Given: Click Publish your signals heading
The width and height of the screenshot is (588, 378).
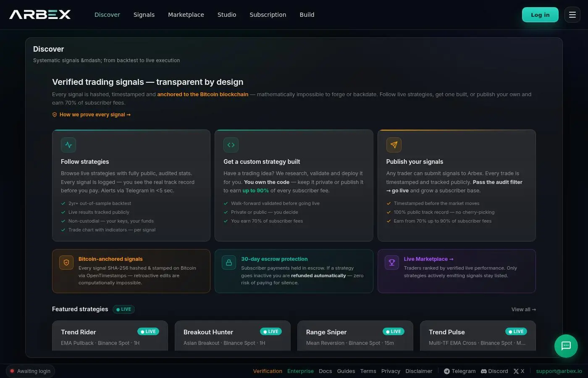Looking at the screenshot, I should pos(415,162).
